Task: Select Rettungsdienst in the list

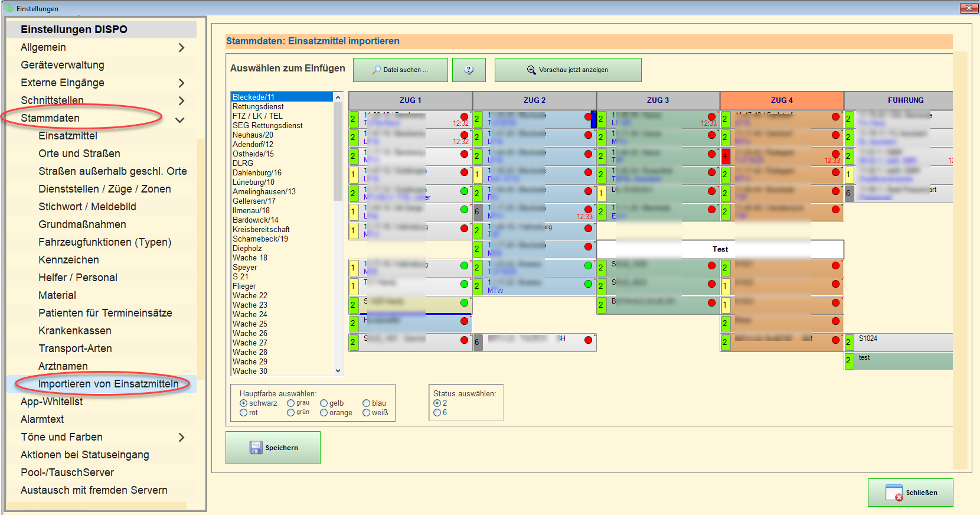Action: click(258, 107)
